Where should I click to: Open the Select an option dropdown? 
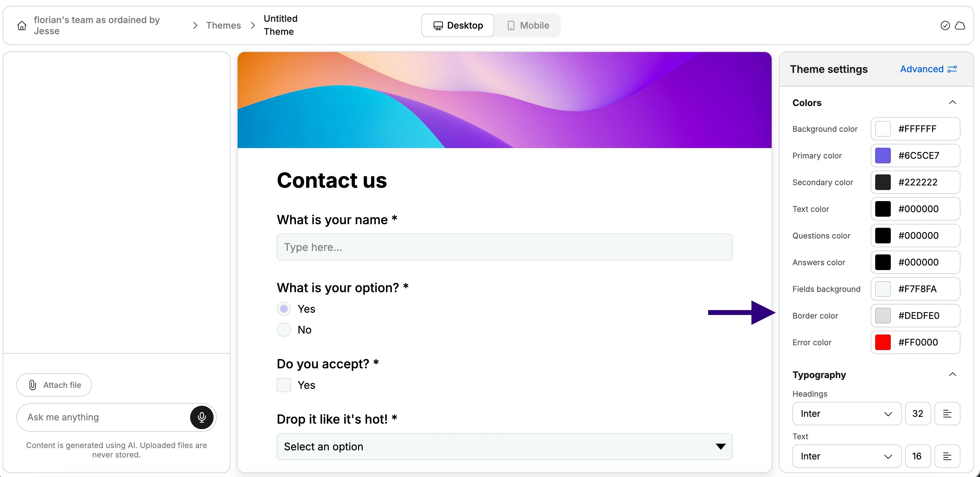504,446
